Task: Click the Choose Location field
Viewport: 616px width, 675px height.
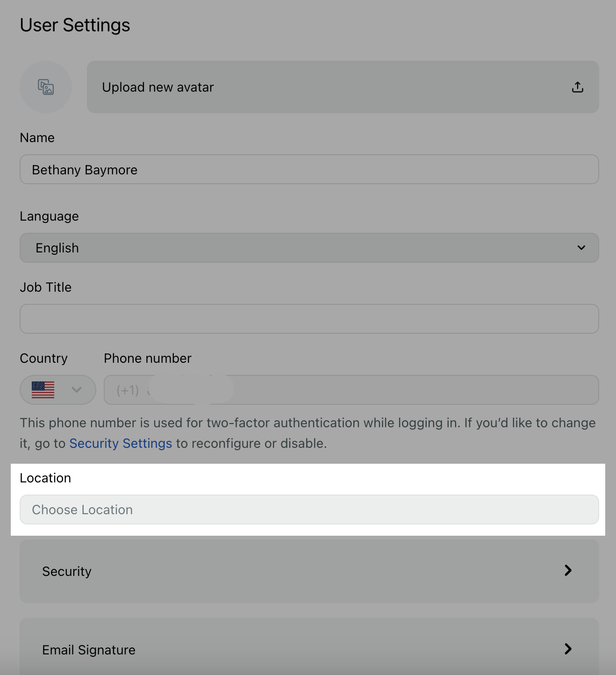Action: pos(309,510)
